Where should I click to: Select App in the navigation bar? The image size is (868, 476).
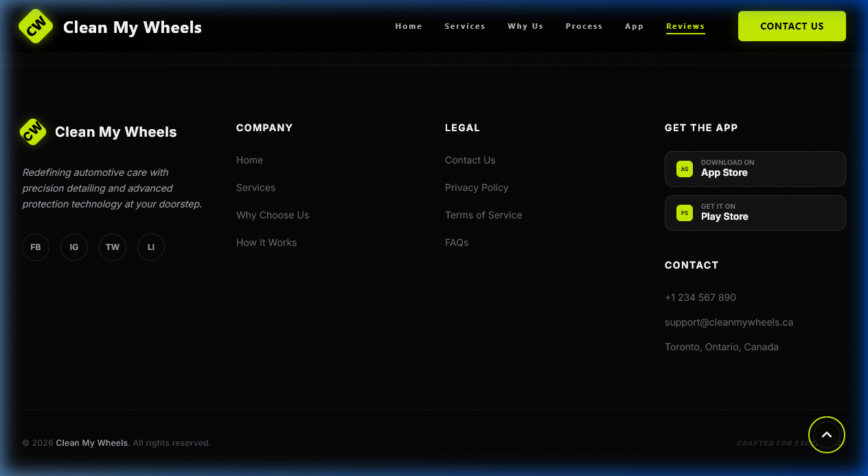(x=635, y=26)
